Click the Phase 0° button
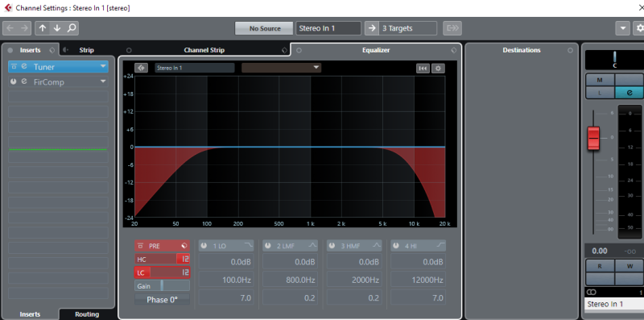 tap(163, 300)
